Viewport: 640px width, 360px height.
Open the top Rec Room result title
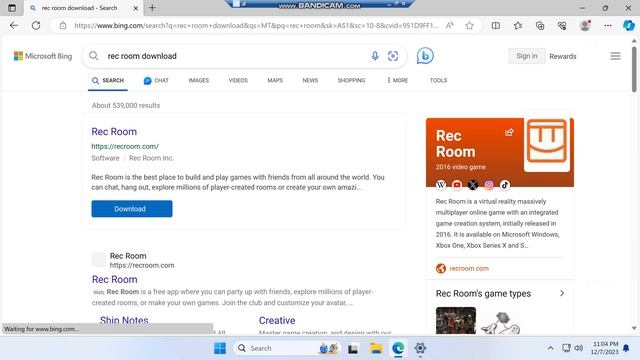(114, 131)
